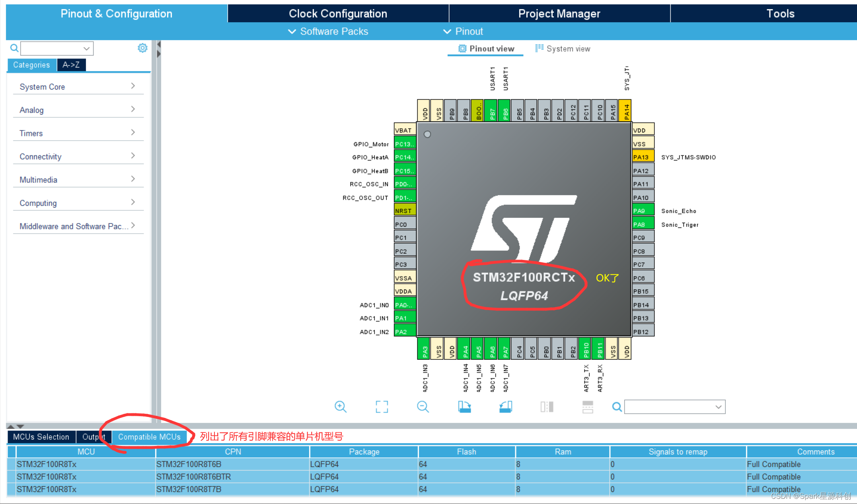Zoom out of the pinout diagram
Screen dimensions: 857x504
[423, 407]
